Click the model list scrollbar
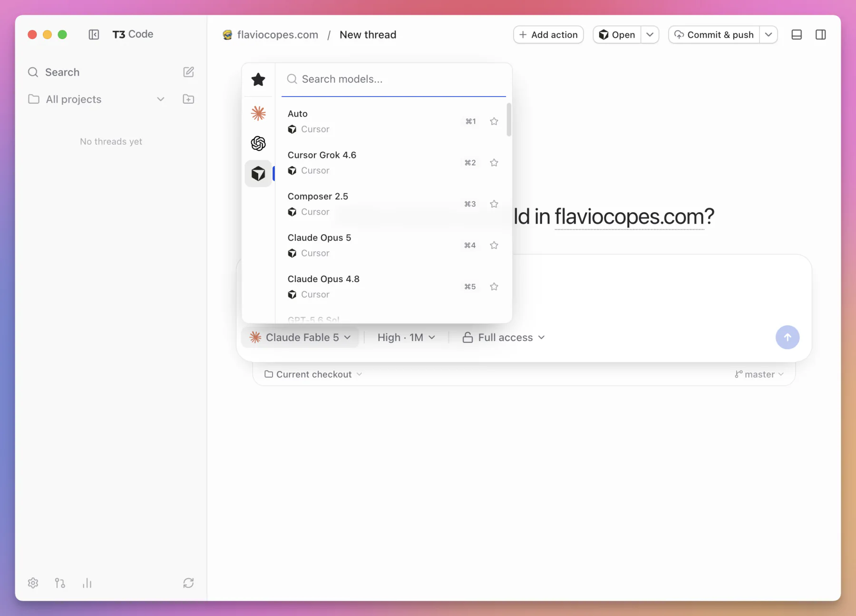This screenshot has width=856, height=616. point(509,120)
